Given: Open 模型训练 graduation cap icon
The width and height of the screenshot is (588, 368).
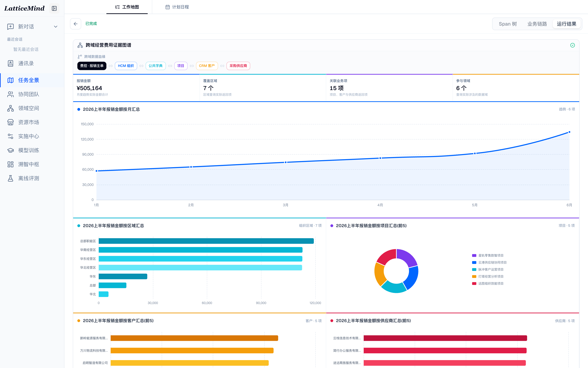Looking at the screenshot, I should pyautogui.click(x=10, y=150).
